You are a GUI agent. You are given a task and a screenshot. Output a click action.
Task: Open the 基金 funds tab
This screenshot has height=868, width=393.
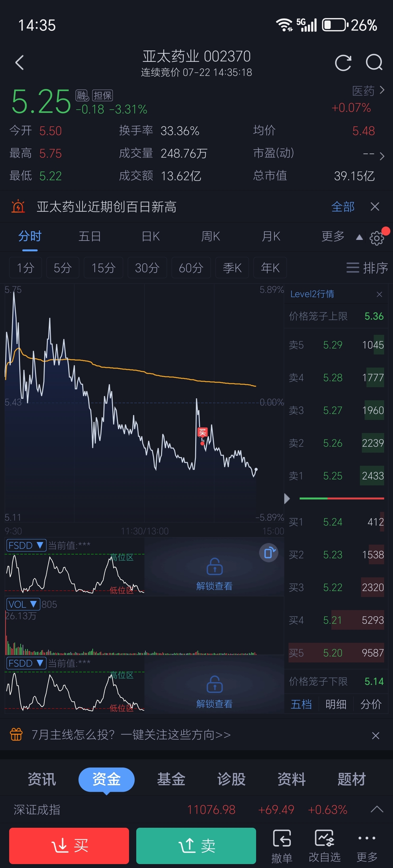coord(171,779)
